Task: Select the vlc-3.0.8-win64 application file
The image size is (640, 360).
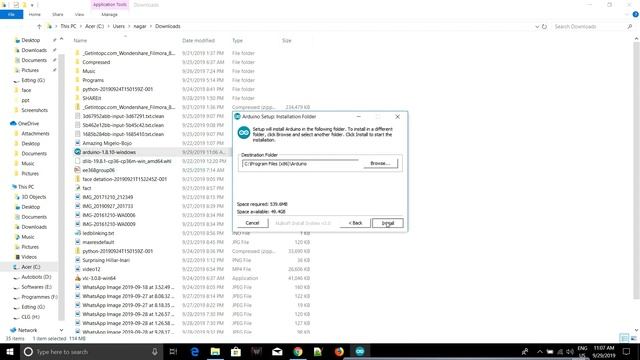Action: pos(99,278)
